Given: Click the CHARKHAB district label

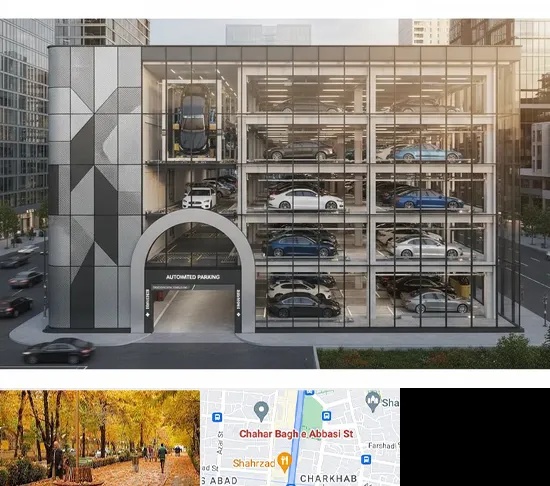Looking at the screenshot, I should (328, 478).
